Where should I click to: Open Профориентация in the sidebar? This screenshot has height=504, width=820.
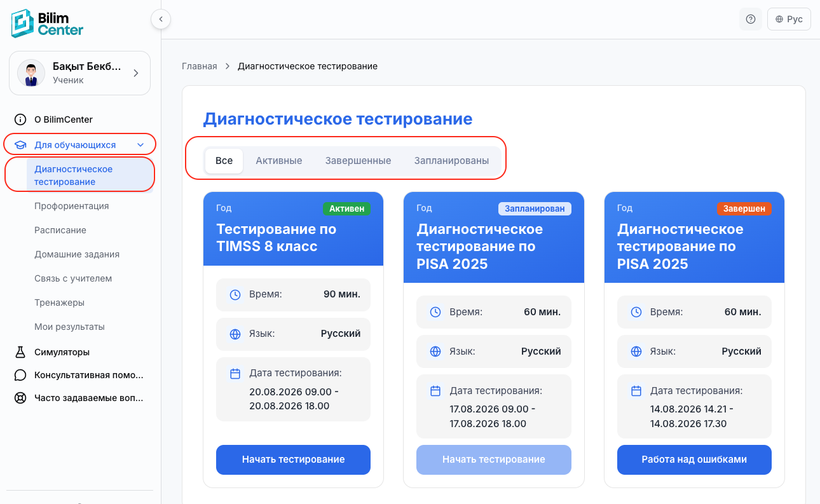[x=72, y=206]
